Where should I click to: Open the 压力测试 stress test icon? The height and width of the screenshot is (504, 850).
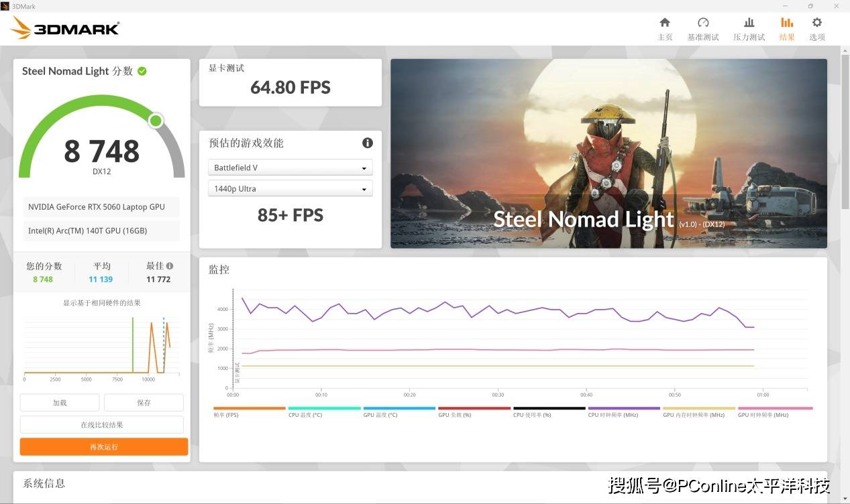(x=749, y=23)
